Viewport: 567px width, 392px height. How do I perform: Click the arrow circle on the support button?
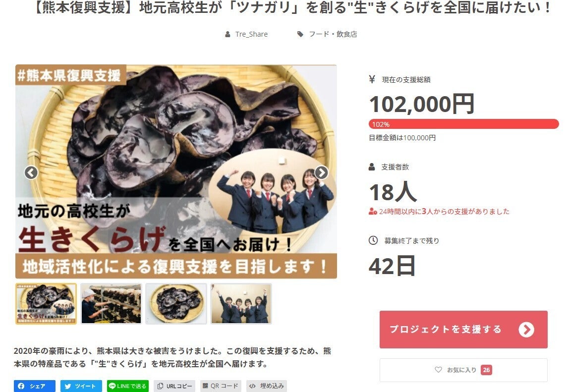click(x=526, y=329)
